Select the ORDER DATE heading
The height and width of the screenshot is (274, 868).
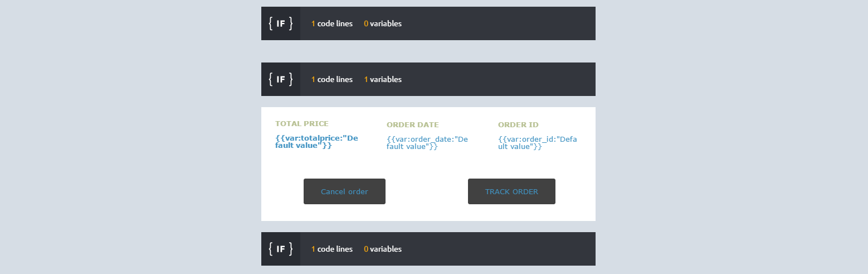(x=412, y=125)
